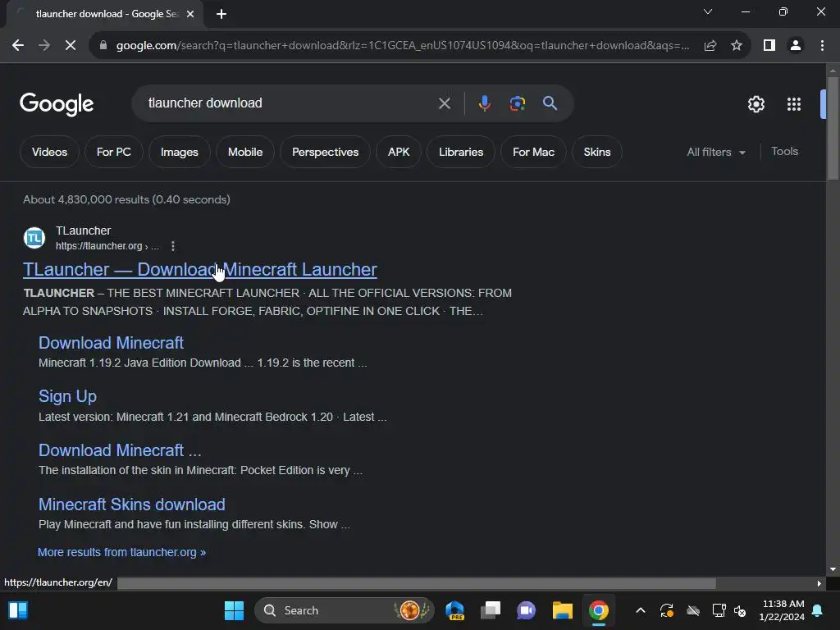The height and width of the screenshot is (630, 840).
Task: Click the scroll right arrow at the bottom
Action: [819, 583]
